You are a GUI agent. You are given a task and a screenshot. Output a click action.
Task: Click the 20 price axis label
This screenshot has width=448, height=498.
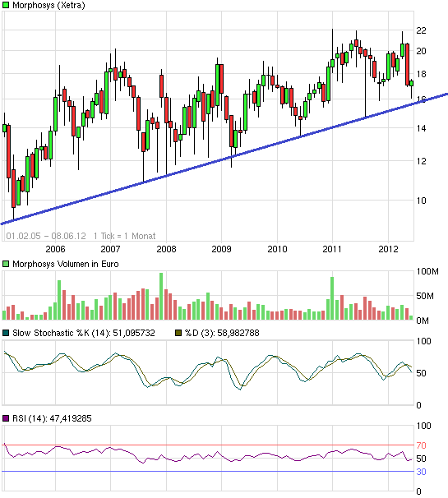421,51
